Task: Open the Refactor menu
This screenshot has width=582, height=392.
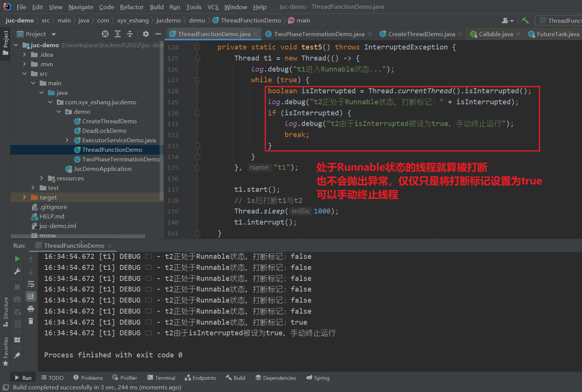Action: point(131,7)
